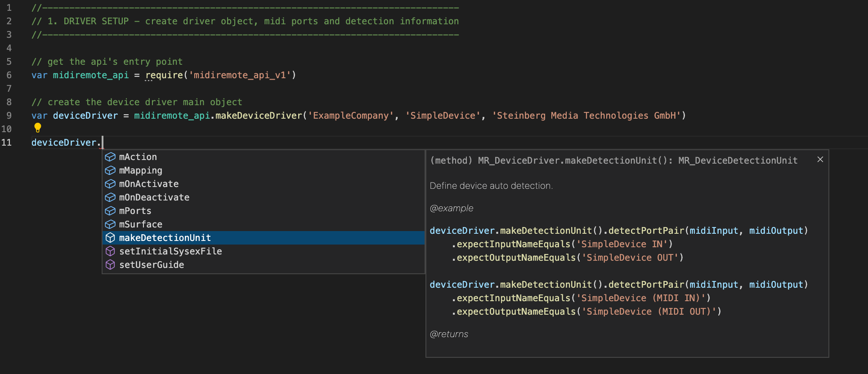
Task: Click the property icon beside mOnActivate
Action: click(110, 184)
